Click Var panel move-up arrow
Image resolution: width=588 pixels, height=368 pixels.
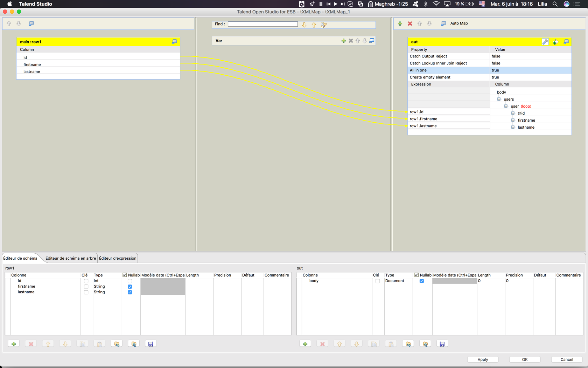[358, 41]
